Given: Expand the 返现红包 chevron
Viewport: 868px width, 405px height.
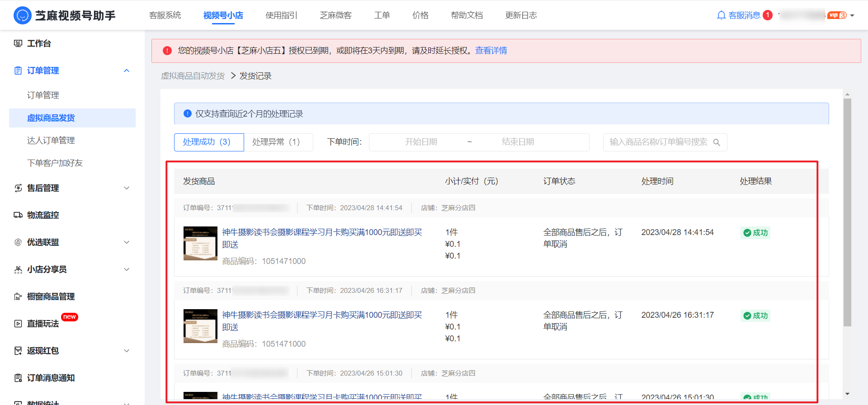Looking at the screenshot, I should coord(127,351).
